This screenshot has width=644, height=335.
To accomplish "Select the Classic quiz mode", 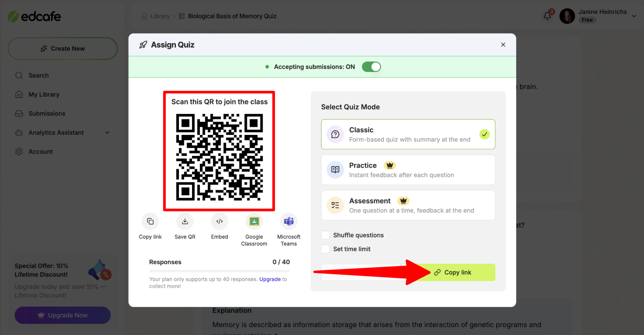I will (x=408, y=134).
